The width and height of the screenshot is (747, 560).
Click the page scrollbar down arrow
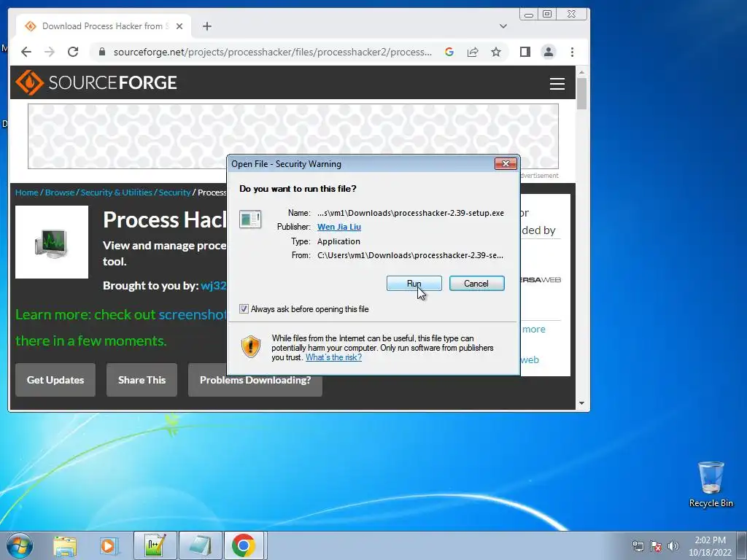(x=581, y=403)
